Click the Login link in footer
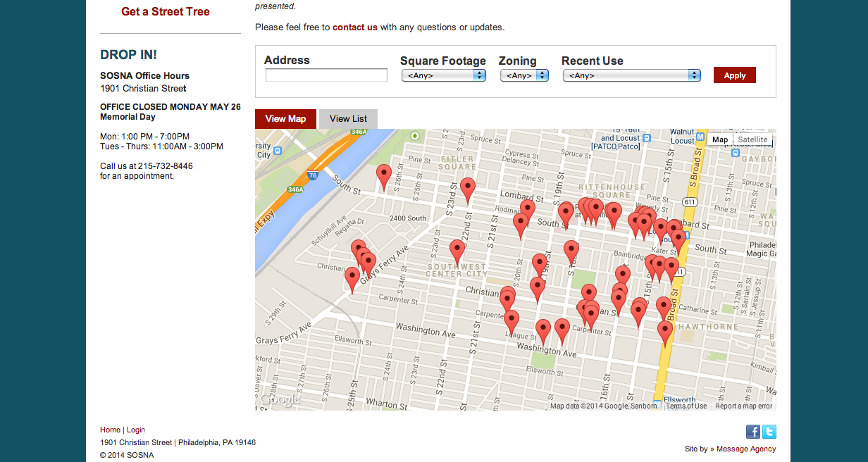868x462 pixels. coord(136,430)
